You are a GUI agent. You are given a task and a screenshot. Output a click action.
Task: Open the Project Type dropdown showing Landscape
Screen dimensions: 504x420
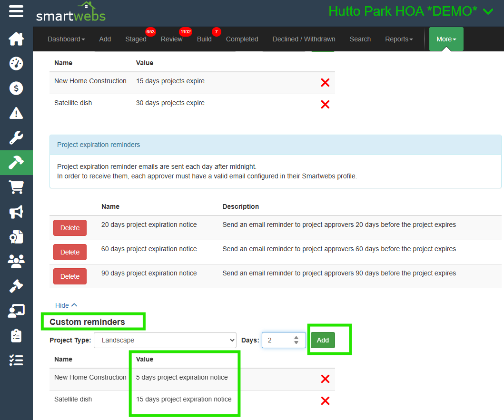(165, 340)
